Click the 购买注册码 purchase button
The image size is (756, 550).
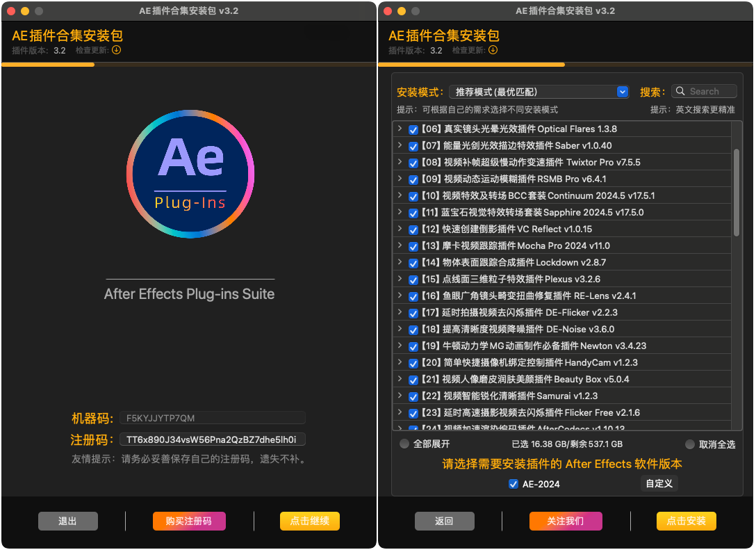pyautogui.click(x=189, y=521)
